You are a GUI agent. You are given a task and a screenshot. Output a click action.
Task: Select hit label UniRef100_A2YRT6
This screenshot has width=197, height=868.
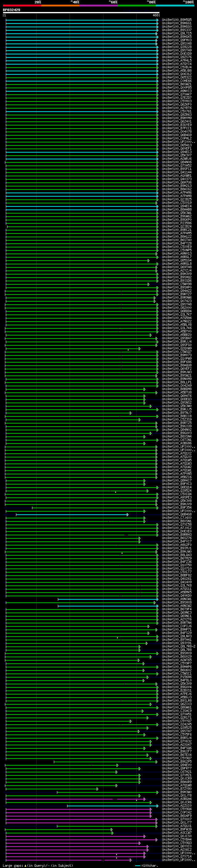[177, 108]
